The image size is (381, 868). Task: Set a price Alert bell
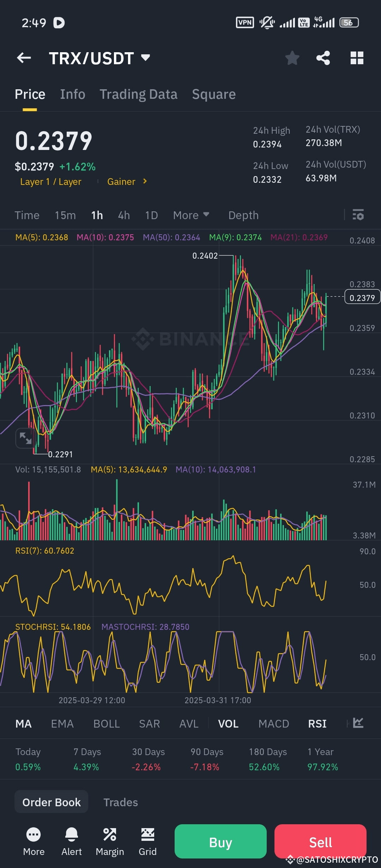[x=72, y=842]
